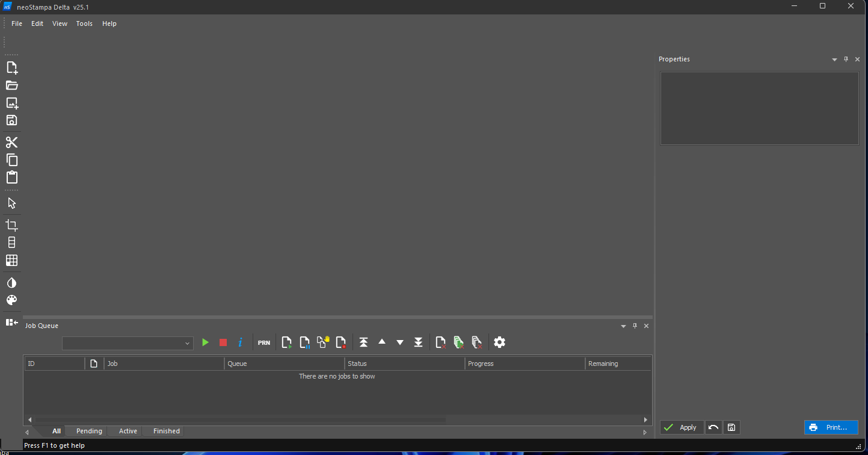Screen dimensions: 868x455
Task: Expand Properties panel options arrow
Action: [834, 60]
